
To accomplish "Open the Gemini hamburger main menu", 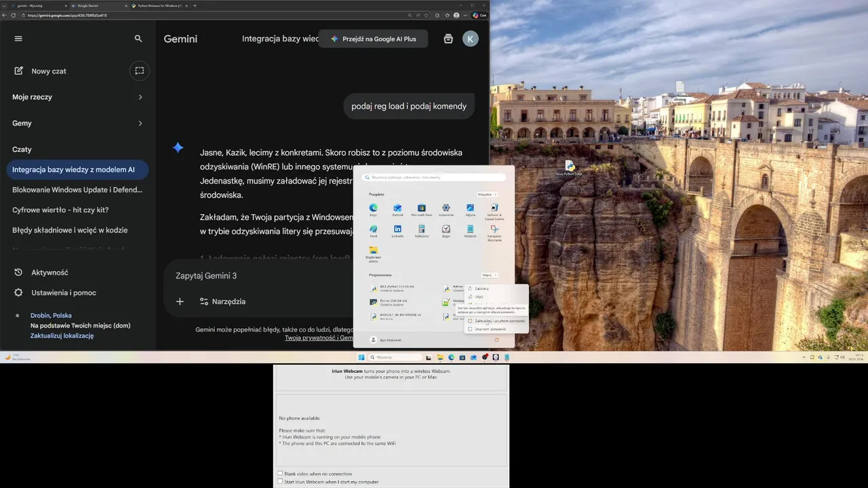I will [18, 39].
